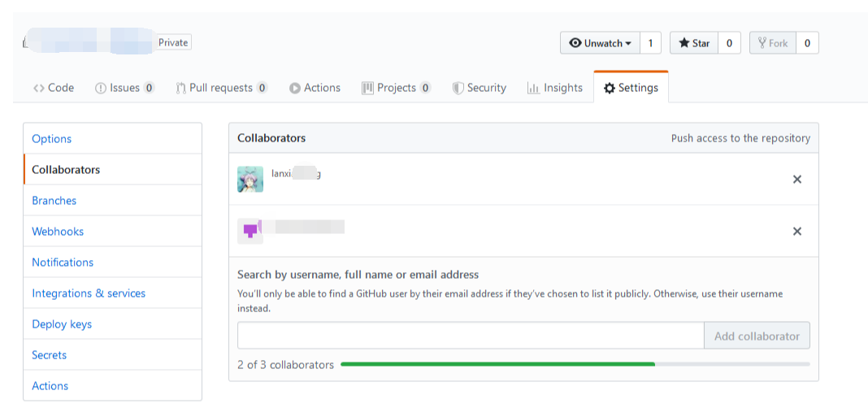Open Notifications settings

(112, 263)
